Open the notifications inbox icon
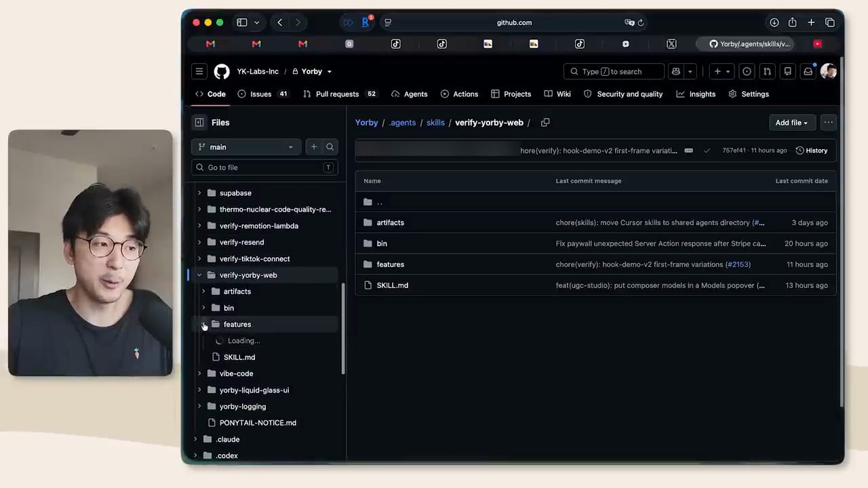This screenshot has width=868, height=488. tap(808, 71)
